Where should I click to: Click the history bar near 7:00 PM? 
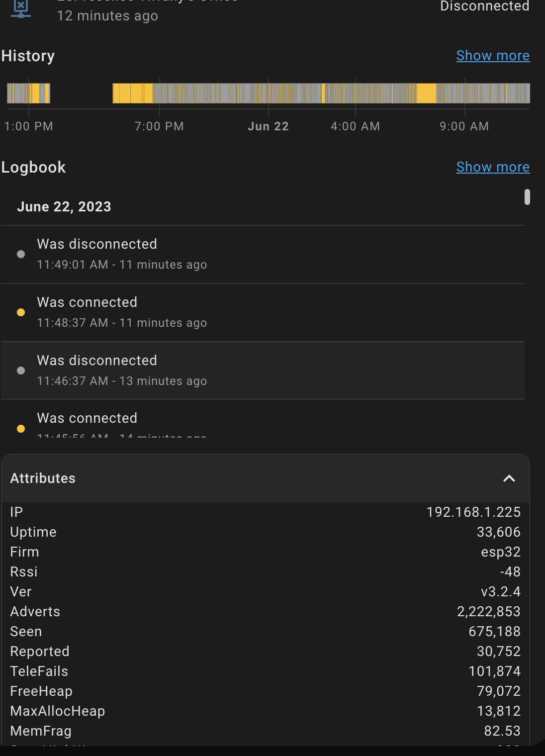159,93
